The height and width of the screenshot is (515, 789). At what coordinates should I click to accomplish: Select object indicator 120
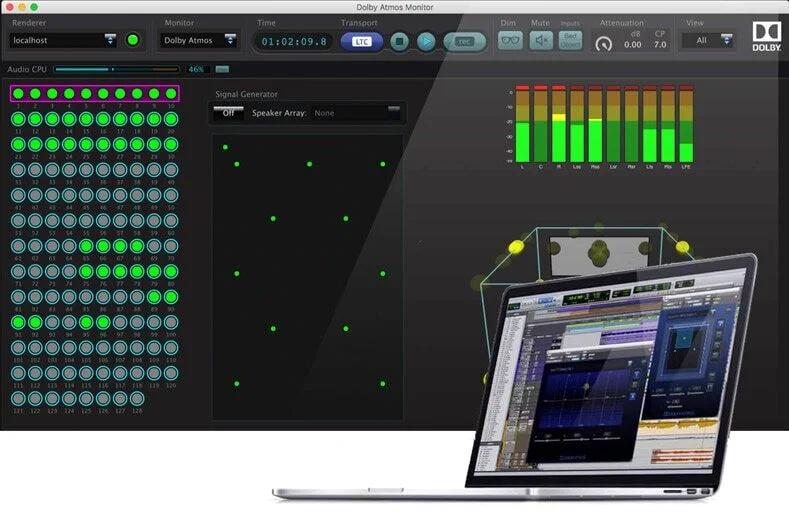coord(171,373)
